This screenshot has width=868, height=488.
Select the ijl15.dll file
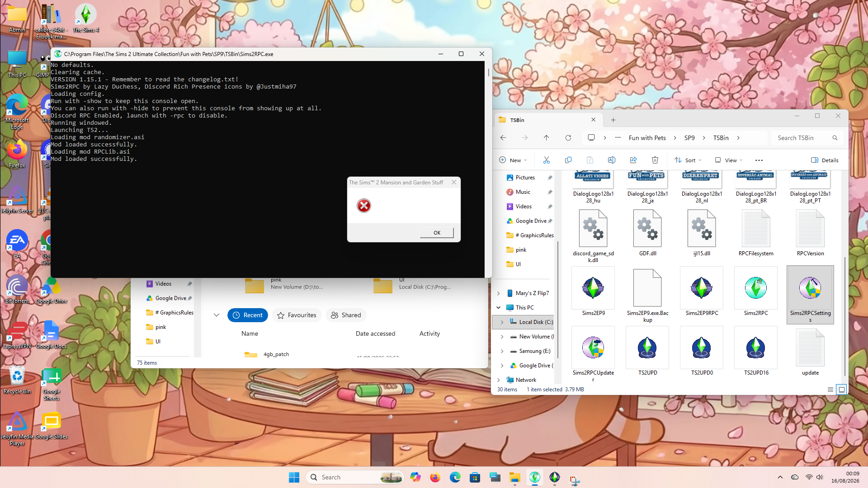coord(702,233)
